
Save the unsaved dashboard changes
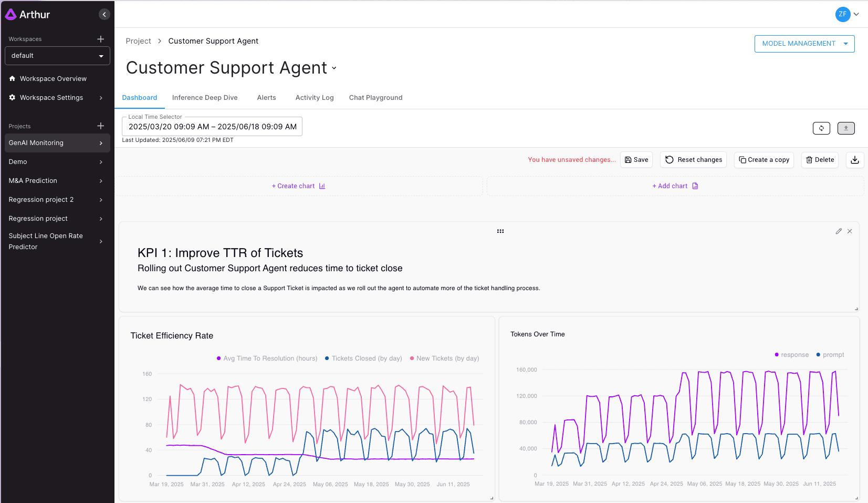pyautogui.click(x=636, y=159)
